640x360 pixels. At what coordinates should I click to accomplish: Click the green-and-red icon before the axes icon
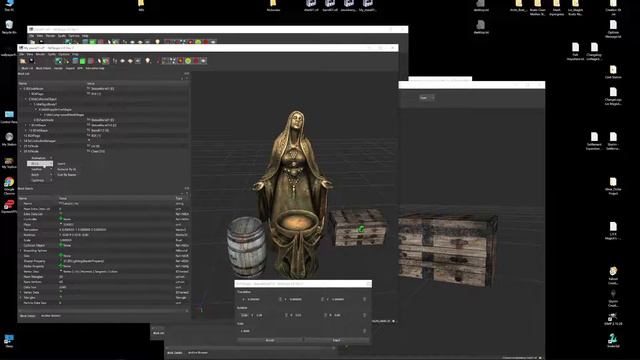point(106,61)
